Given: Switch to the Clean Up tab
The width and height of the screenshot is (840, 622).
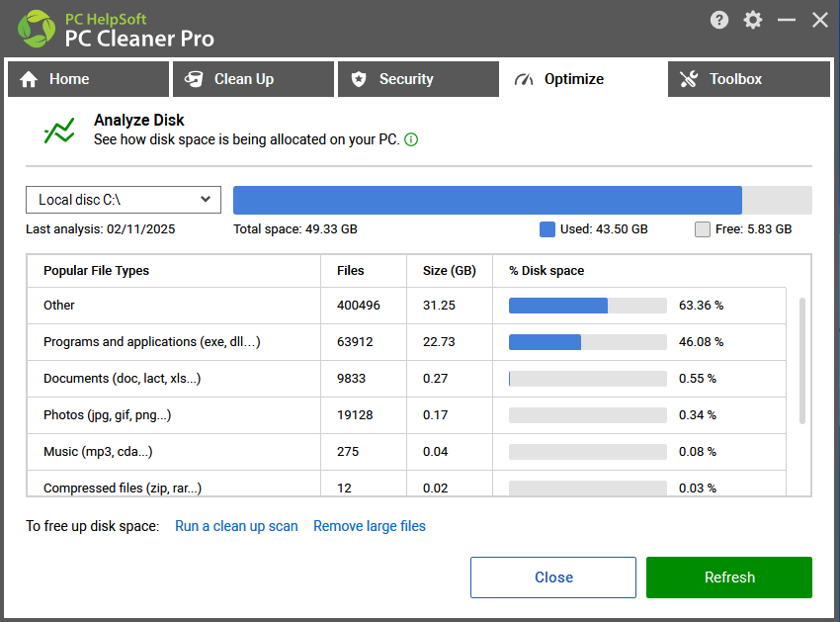Looking at the screenshot, I should pos(253,79).
